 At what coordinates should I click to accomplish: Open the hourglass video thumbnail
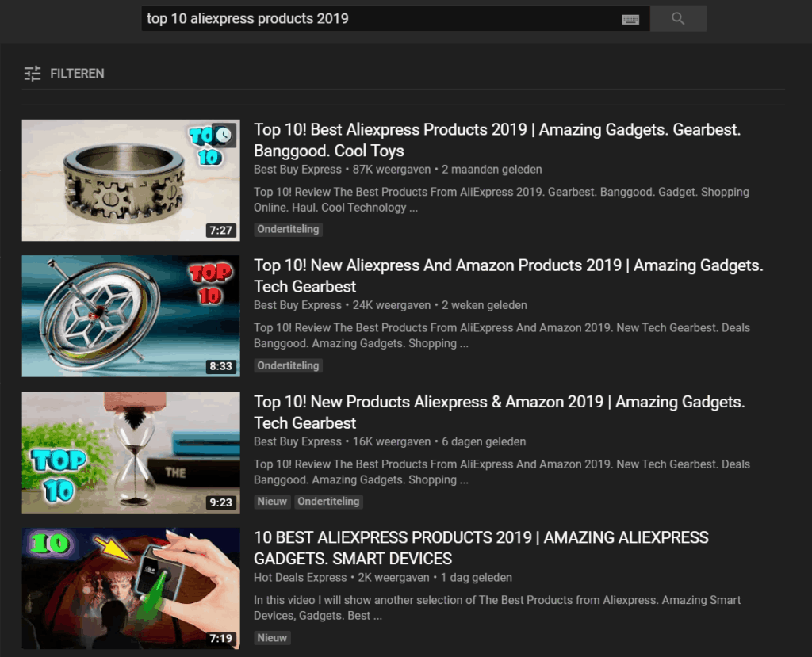pos(131,453)
